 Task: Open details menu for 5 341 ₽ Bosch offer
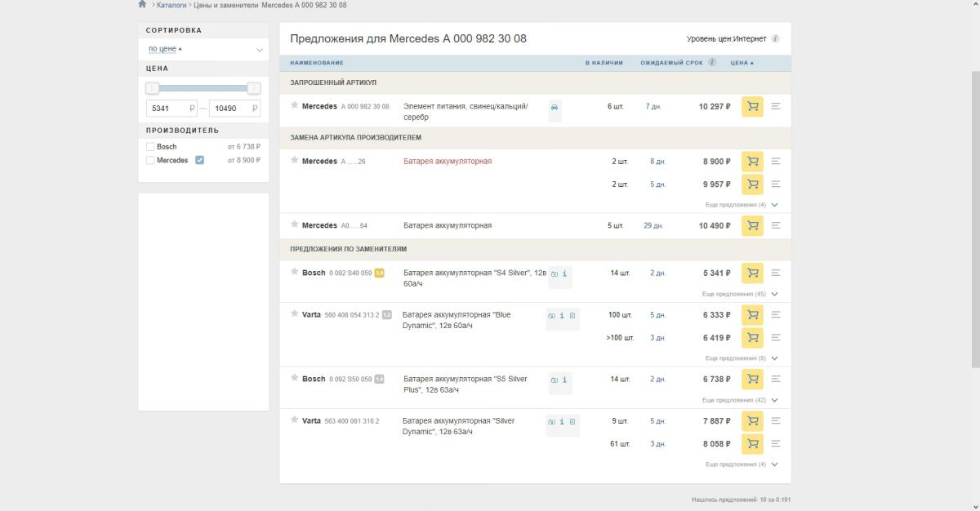776,273
